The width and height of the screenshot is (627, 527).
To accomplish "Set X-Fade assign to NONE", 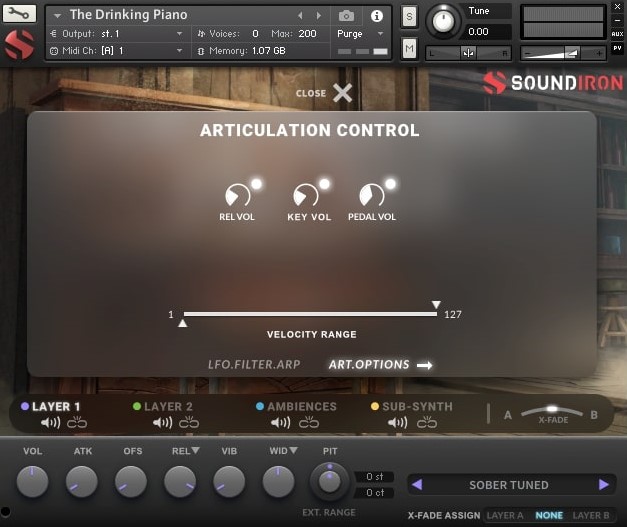I will pos(549,515).
